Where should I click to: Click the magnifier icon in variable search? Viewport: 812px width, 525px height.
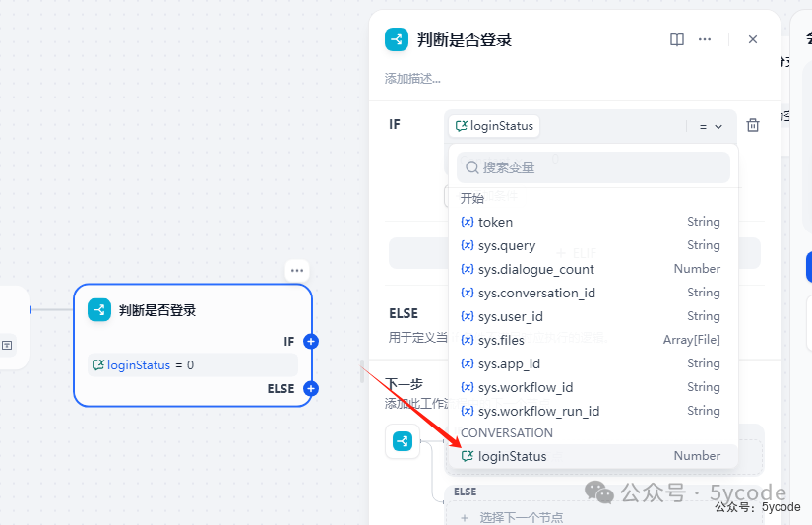[x=471, y=167]
